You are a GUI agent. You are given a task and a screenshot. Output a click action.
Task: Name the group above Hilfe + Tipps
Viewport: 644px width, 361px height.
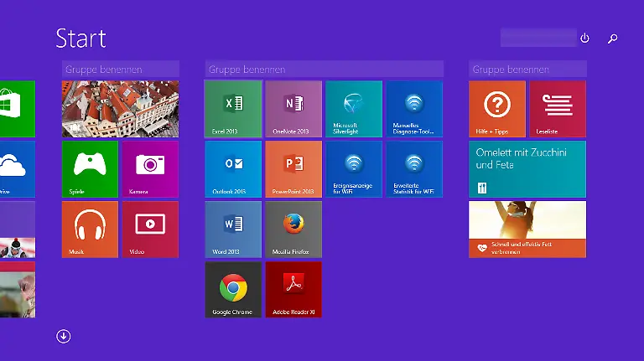[527, 69]
